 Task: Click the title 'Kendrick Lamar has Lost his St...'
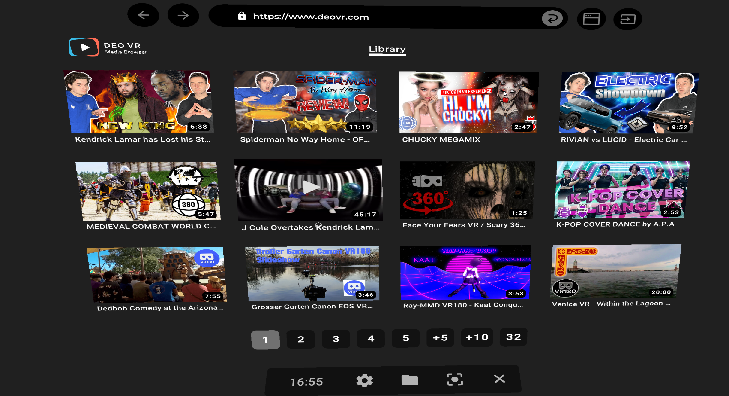click(x=143, y=139)
